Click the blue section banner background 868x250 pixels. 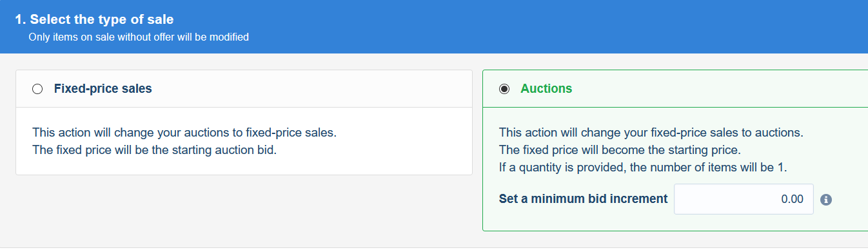pyautogui.click(x=516, y=26)
